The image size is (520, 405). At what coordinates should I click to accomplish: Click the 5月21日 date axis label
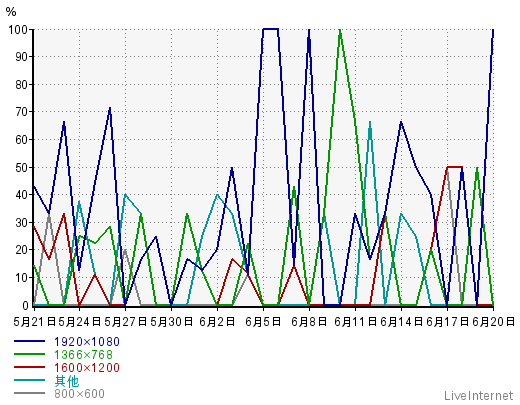pos(35,322)
